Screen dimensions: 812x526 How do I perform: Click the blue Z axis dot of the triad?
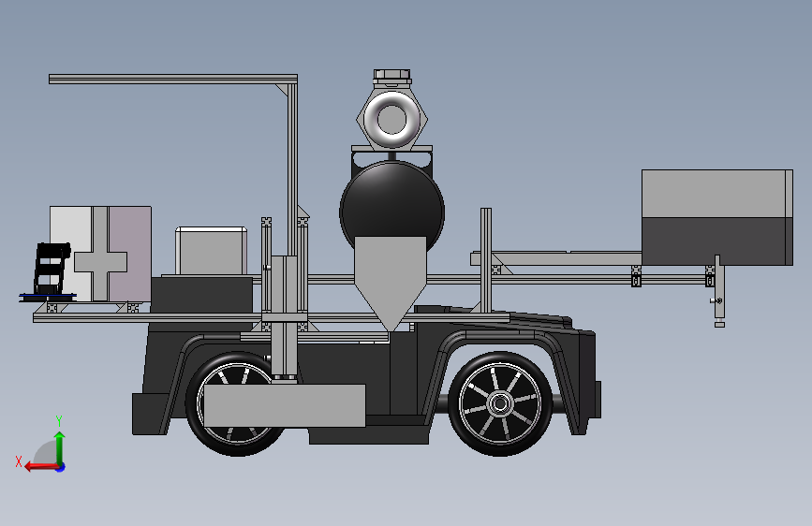click(61, 467)
